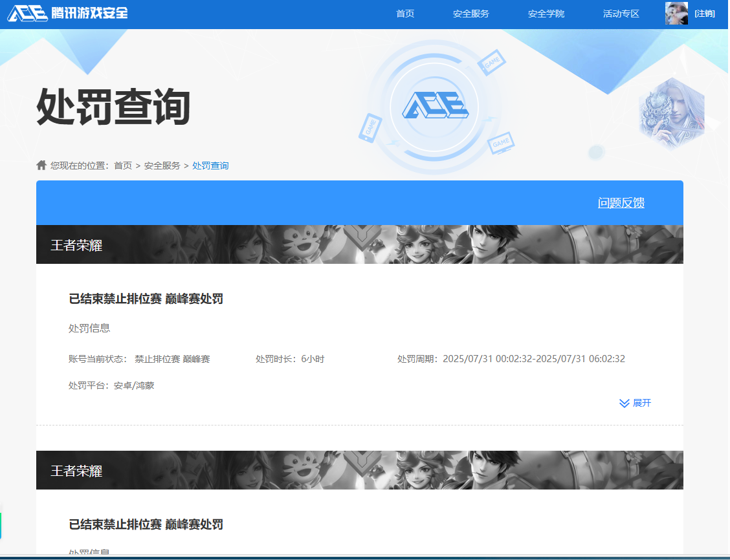Open the user avatar in the header

676,14
